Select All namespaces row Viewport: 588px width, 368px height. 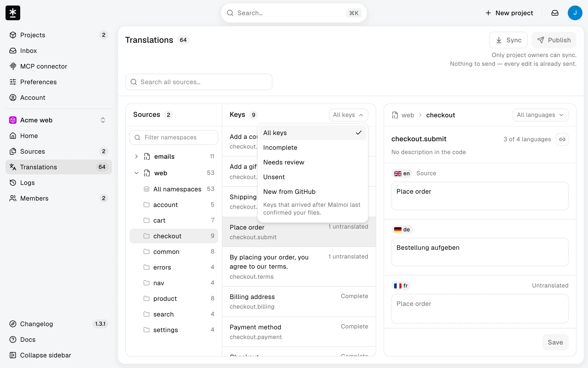(x=174, y=189)
